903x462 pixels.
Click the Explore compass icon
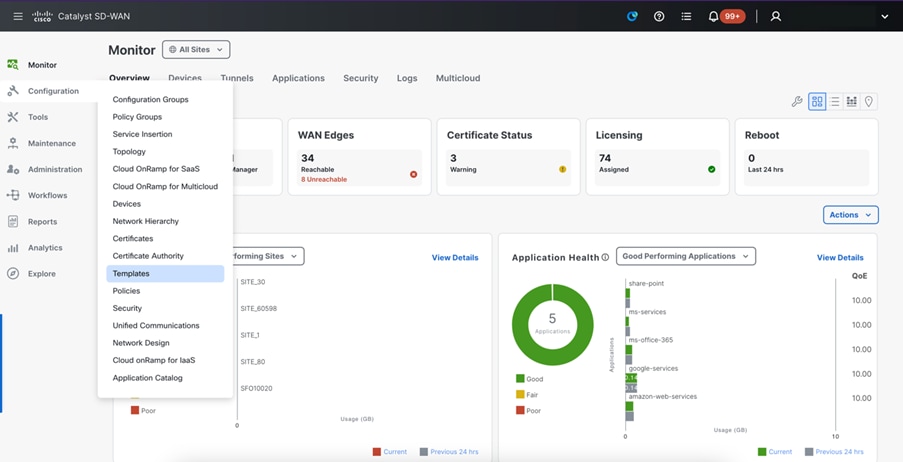tap(13, 274)
